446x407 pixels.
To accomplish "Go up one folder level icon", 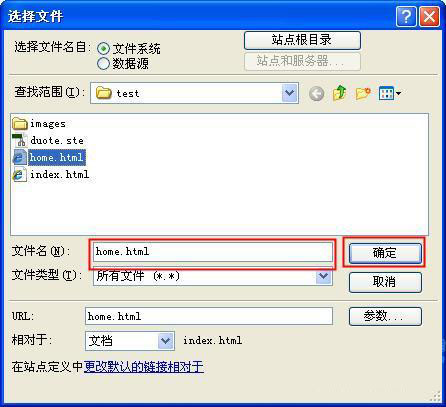I will [x=339, y=93].
